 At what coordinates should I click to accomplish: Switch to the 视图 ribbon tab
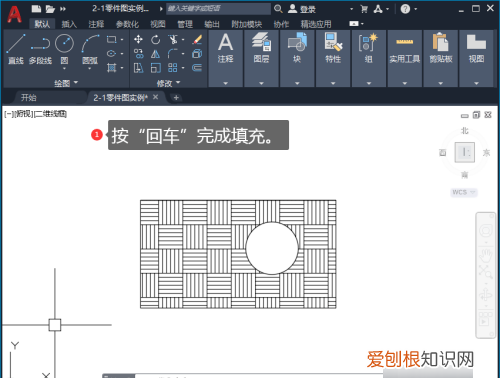pyautogui.click(x=158, y=24)
